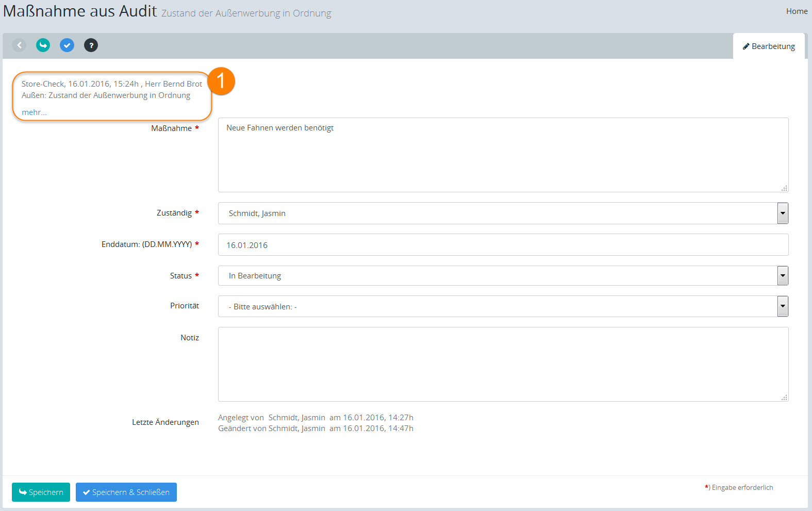
Task: Open help via the question mark icon
Action: [91, 45]
